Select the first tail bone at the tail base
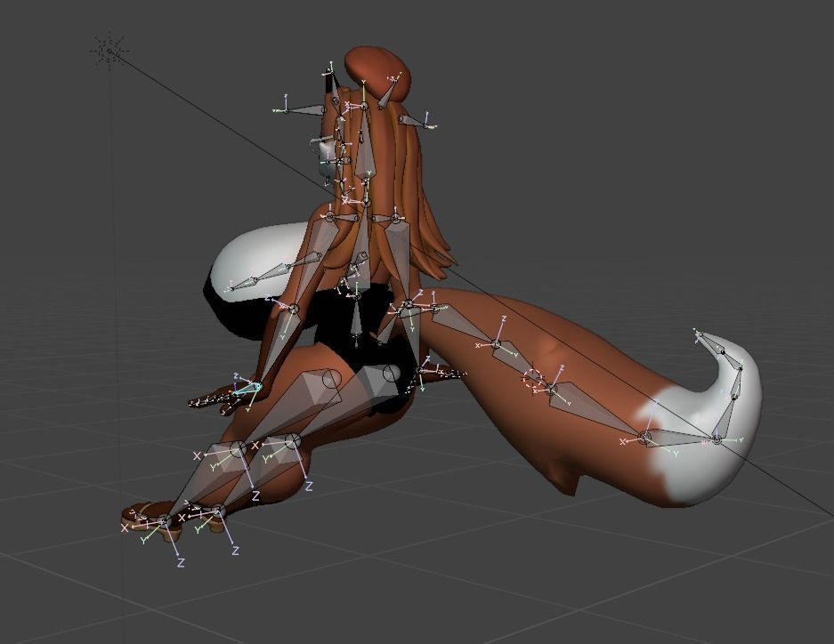 click(465, 326)
